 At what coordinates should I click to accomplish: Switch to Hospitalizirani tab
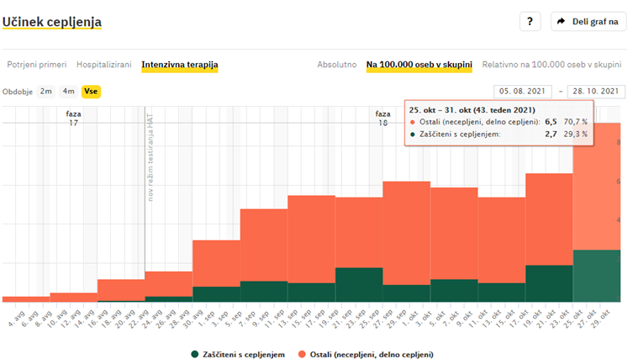(104, 65)
